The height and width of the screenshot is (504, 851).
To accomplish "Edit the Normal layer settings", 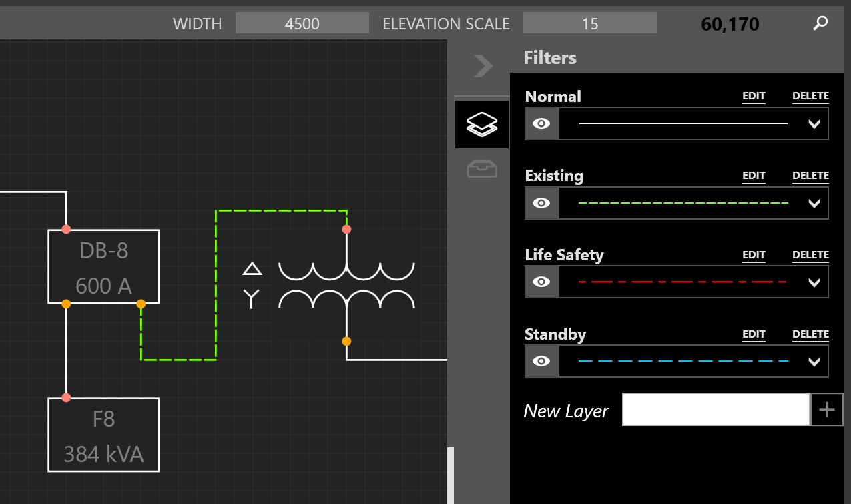I will [x=754, y=95].
